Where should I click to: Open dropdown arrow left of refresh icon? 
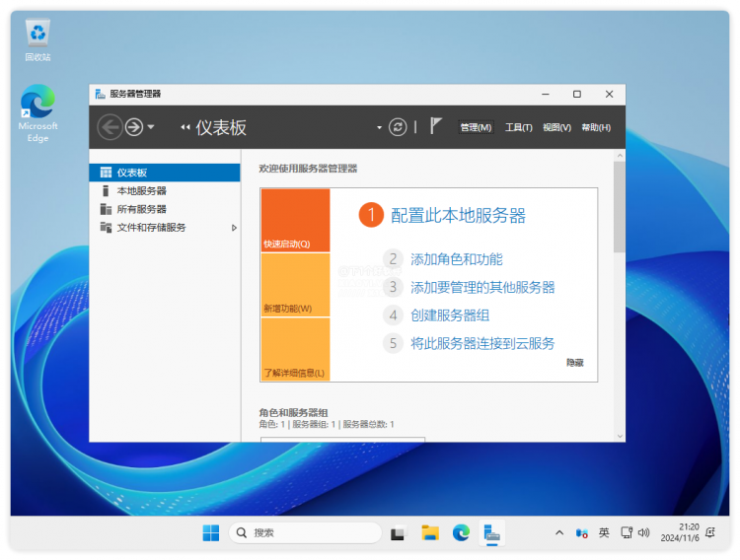click(379, 127)
